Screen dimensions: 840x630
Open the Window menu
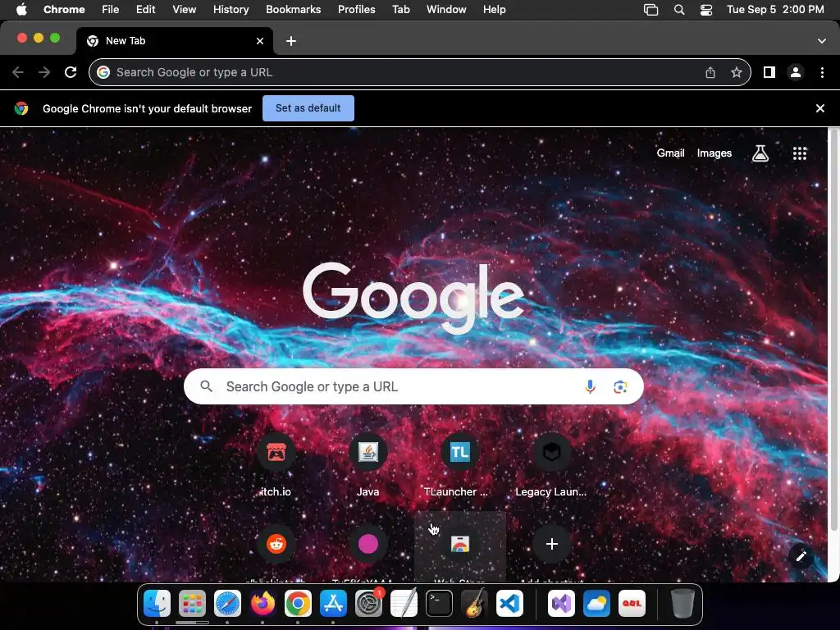point(446,9)
